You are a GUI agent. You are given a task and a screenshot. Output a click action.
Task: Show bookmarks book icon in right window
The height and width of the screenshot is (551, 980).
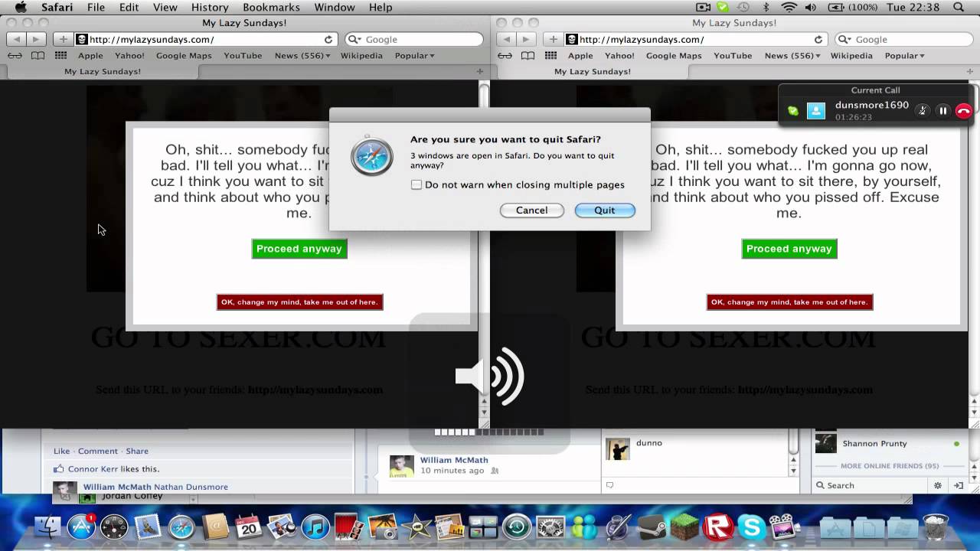(528, 56)
